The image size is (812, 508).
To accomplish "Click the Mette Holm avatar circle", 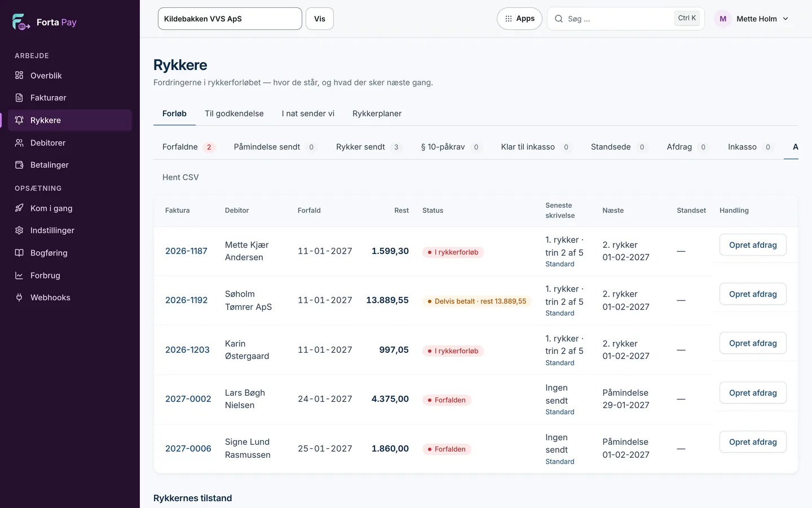I will 723,19.
